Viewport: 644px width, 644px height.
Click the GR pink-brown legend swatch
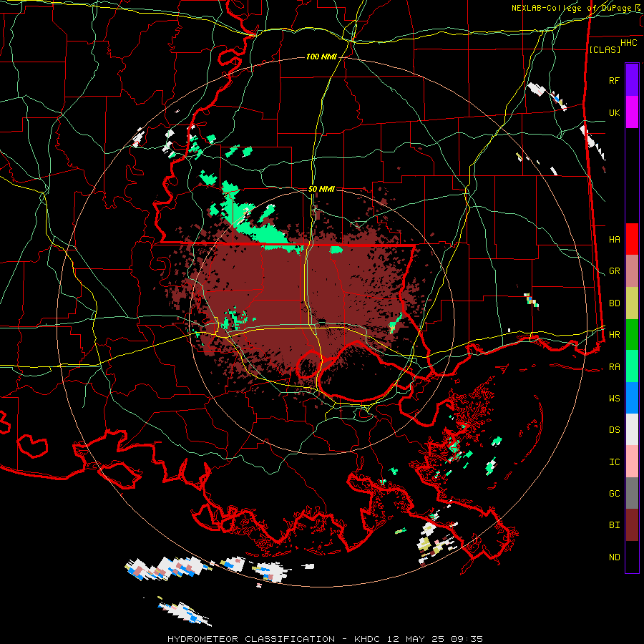click(632, 271)
